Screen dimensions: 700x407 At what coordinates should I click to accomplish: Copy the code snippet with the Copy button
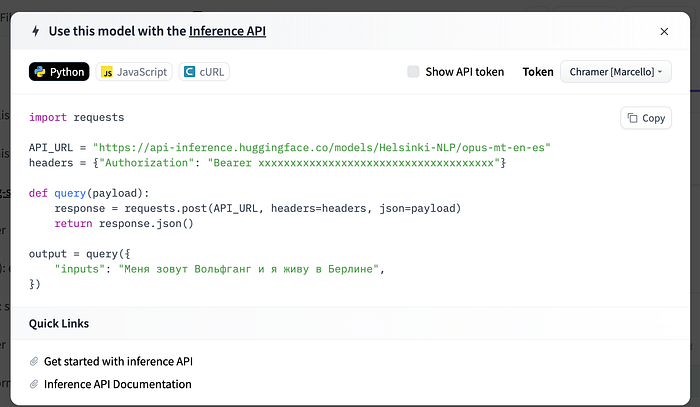[646, 118]
